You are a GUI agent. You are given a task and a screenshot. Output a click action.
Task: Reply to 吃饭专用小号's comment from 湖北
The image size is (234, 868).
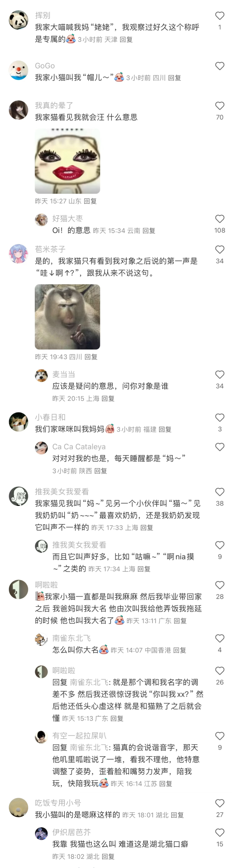click(177, 815)
